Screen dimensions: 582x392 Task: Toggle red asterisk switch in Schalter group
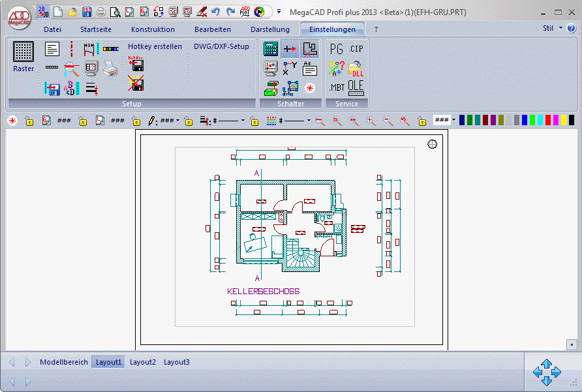(x=309, y=88)
